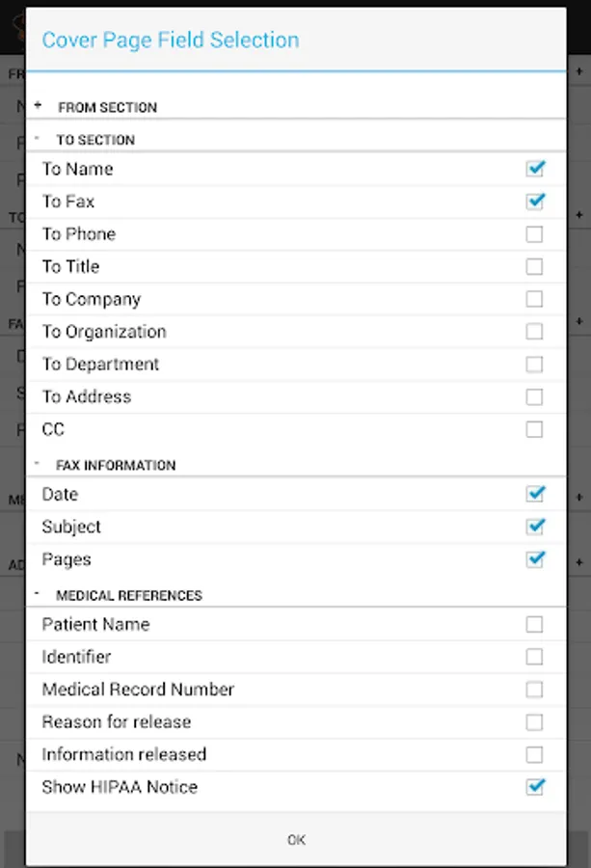Uncheck the To Name checkbox

click(x=535, y=169)
